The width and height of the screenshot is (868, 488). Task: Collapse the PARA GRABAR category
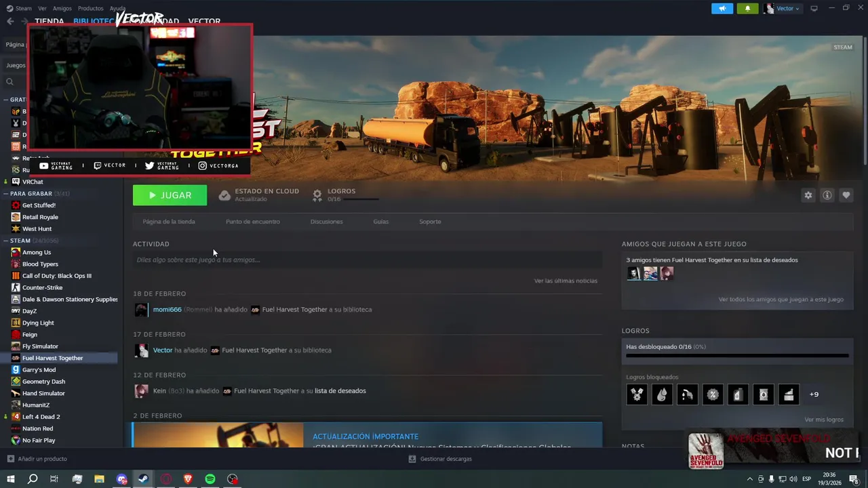pos(5,193)
